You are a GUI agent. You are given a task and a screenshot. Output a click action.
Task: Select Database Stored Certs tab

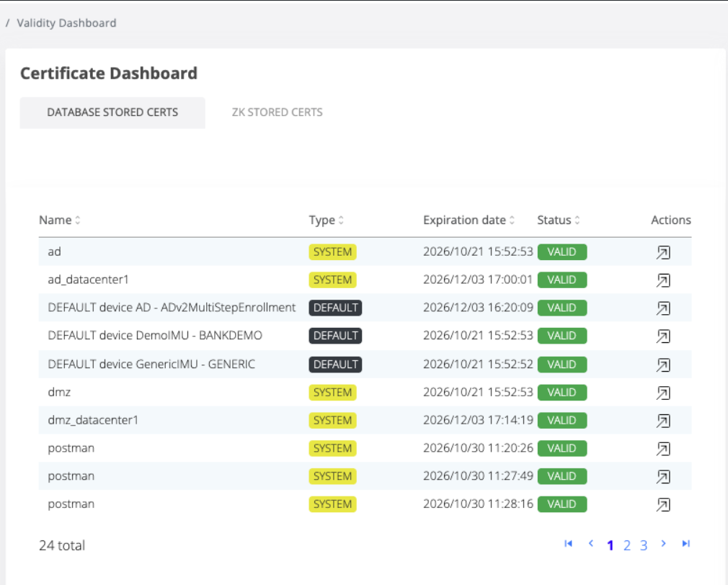click(x=112, y=112)
